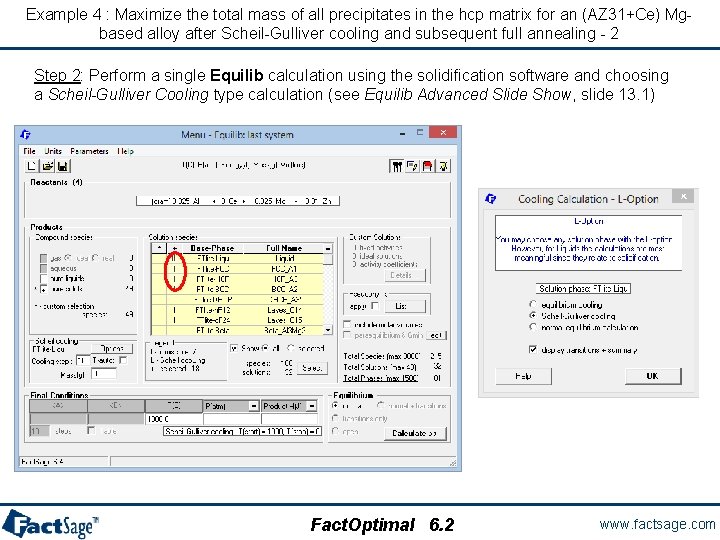The image size is (720, 540).
Task: Click the edit button beside paraequilibrium
Action: (436, 335)
